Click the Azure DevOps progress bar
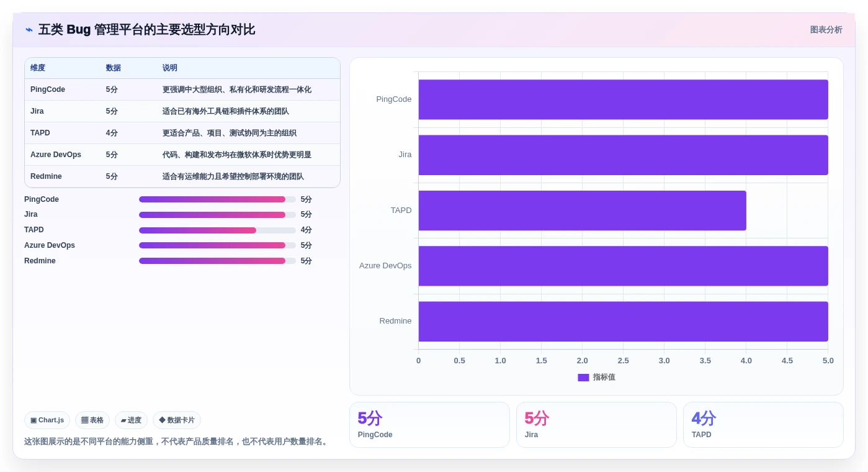The image size is (868, 472). (217, 245)
